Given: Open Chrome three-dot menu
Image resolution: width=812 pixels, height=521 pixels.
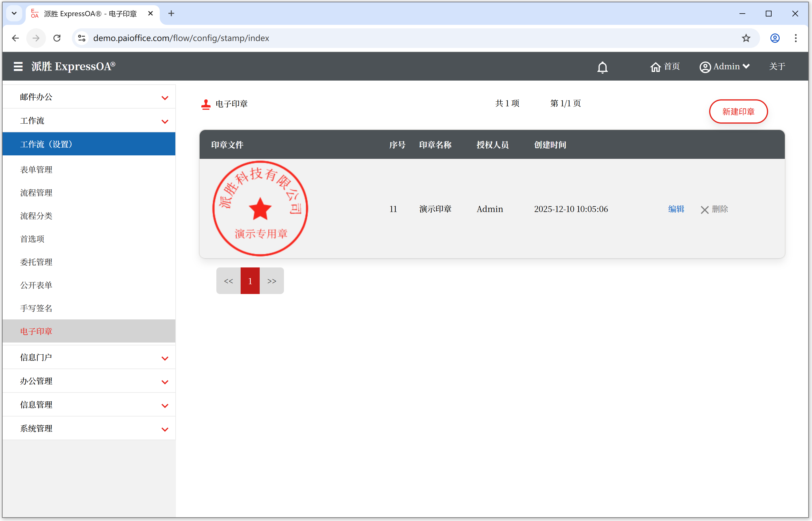Looking at the screenshot, I should tap(796, 38).
